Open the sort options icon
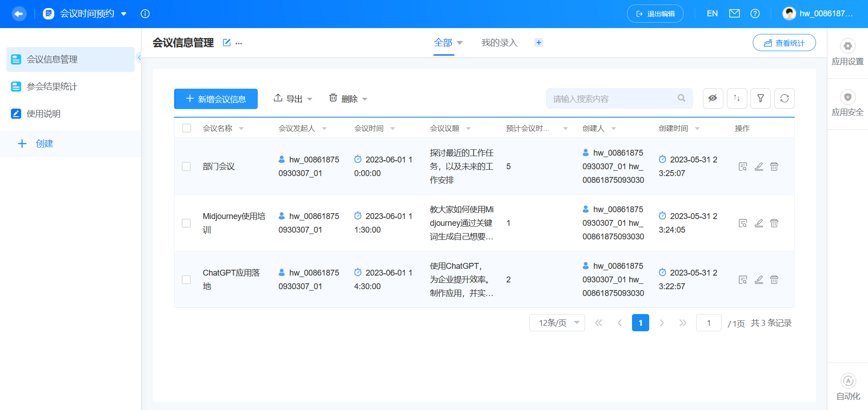The image size is (868, 410). [737, 98]
